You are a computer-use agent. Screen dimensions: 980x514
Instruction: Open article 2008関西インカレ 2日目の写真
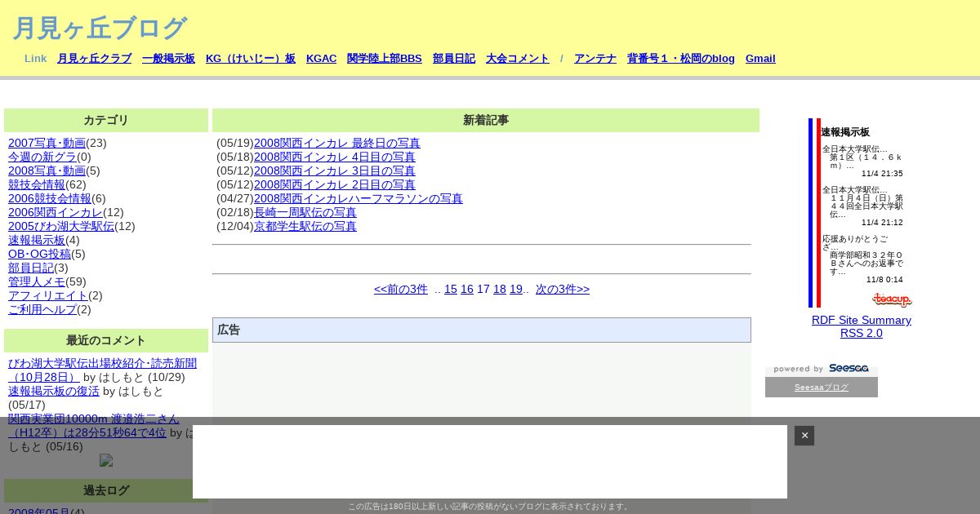click(x=335, y=184)
